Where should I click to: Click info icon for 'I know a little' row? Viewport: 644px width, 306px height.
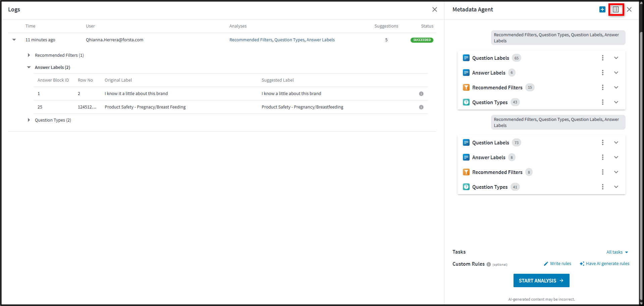tap(421, 94)
